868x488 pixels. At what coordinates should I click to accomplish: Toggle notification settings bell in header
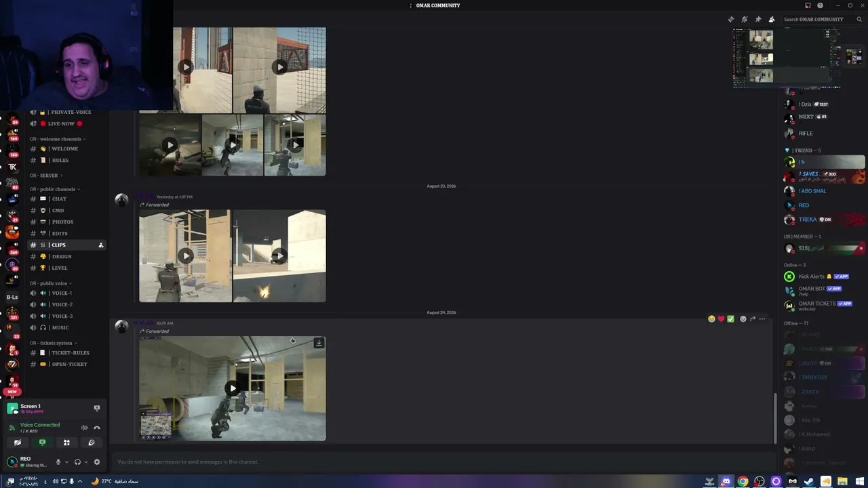(745, 19)
